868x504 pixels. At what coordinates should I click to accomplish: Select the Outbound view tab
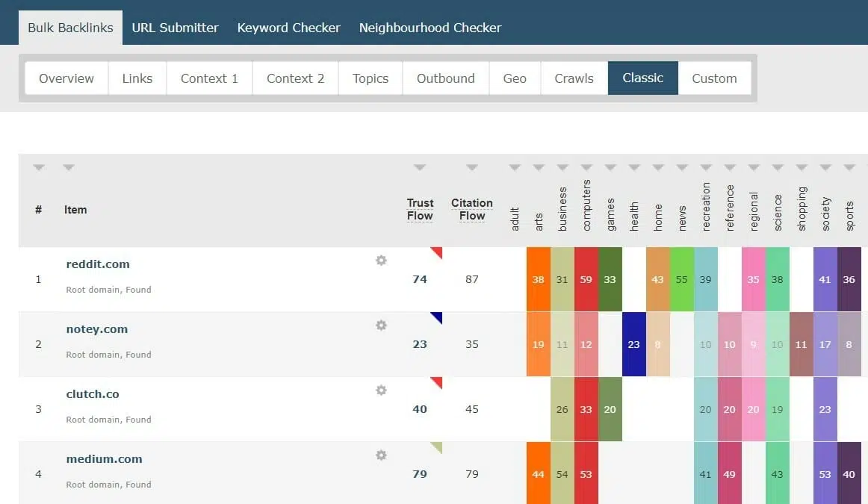point(446,78)
